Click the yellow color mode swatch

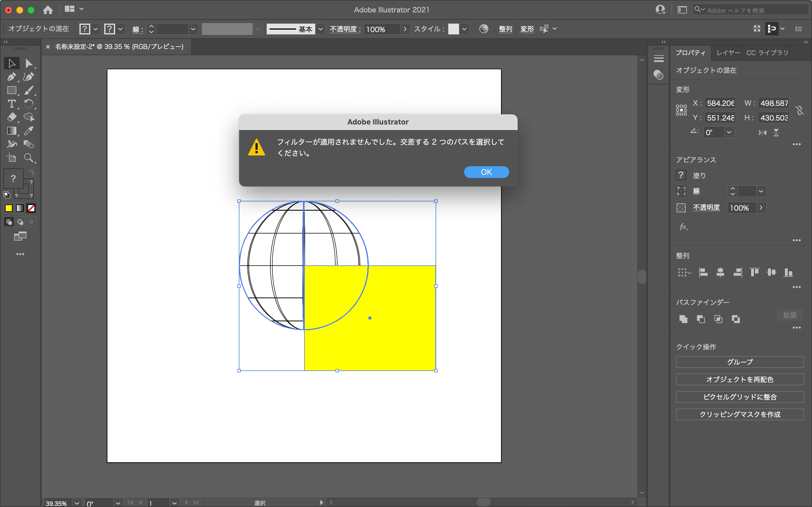coord(9,208)
